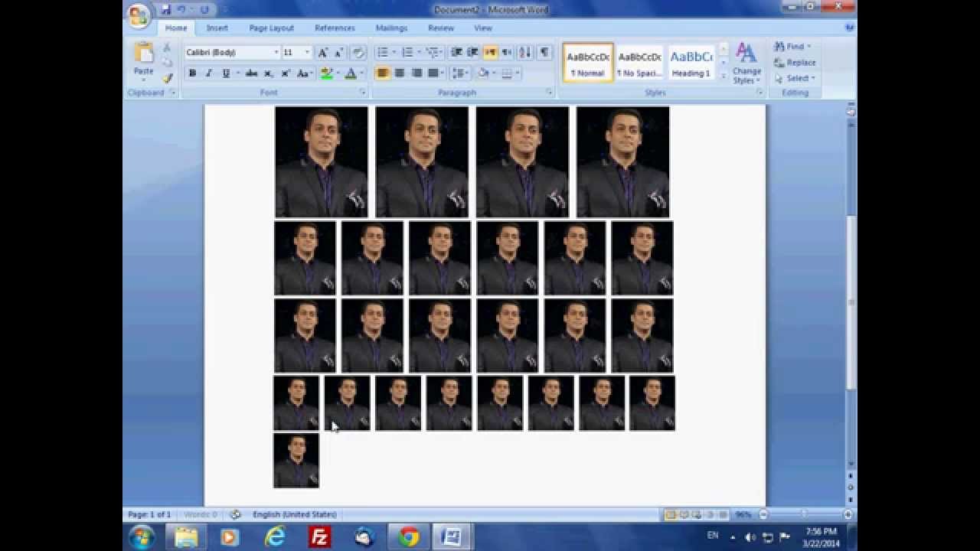Select the first large photo in top row
This screenshot has height=551, width=980.
coord(322,161)
